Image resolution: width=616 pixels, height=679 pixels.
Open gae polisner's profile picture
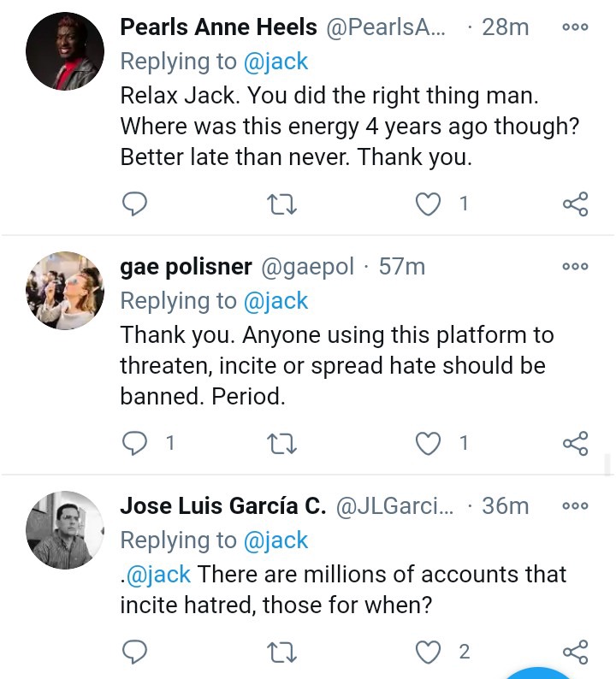click(x=65, y=291)
